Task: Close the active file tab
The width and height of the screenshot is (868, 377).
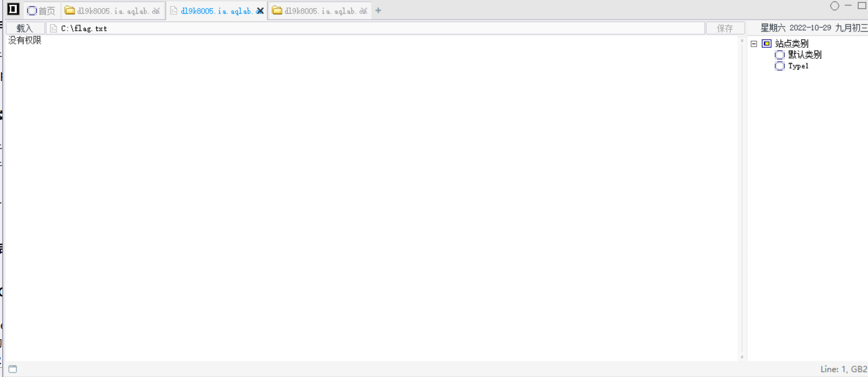Action: click(x=260, y=11)
